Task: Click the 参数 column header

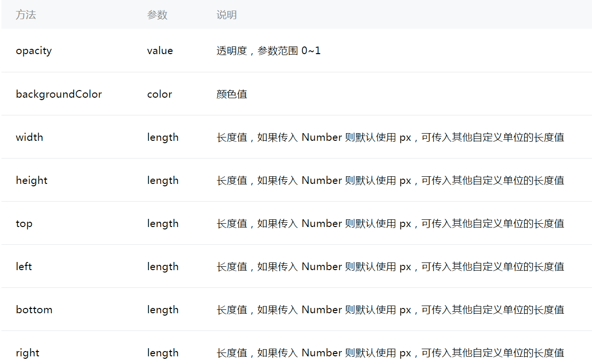Action: click(x=157, y=15)
